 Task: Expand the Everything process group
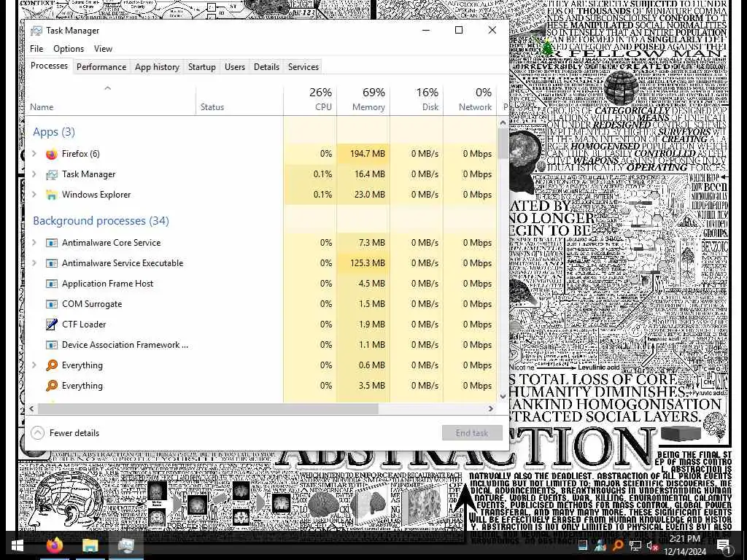(34, 365)
